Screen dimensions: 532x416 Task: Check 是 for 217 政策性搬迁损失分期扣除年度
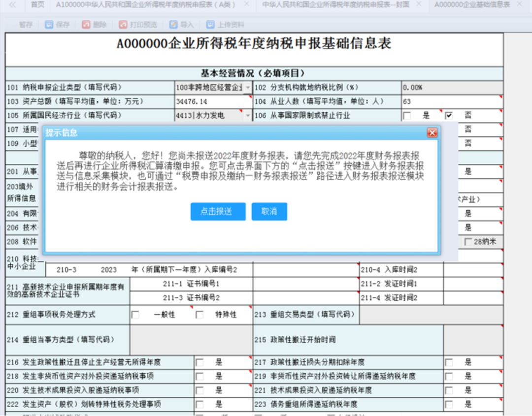click(x=449, y=362)
